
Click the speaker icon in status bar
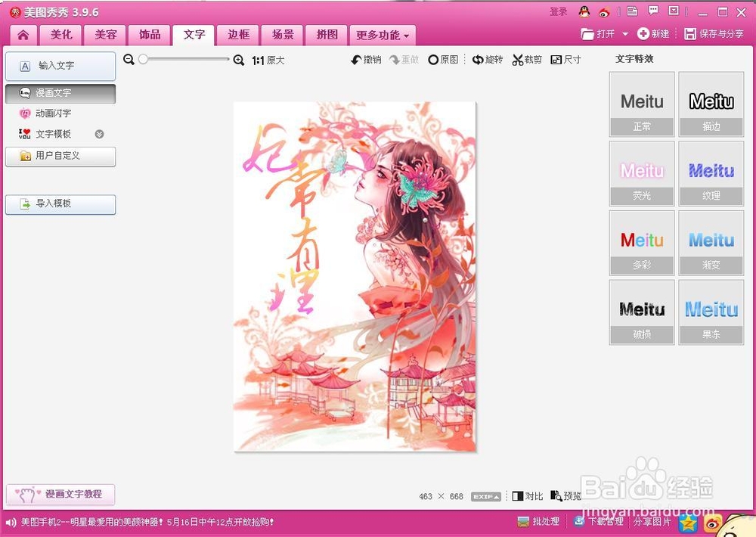11,522
